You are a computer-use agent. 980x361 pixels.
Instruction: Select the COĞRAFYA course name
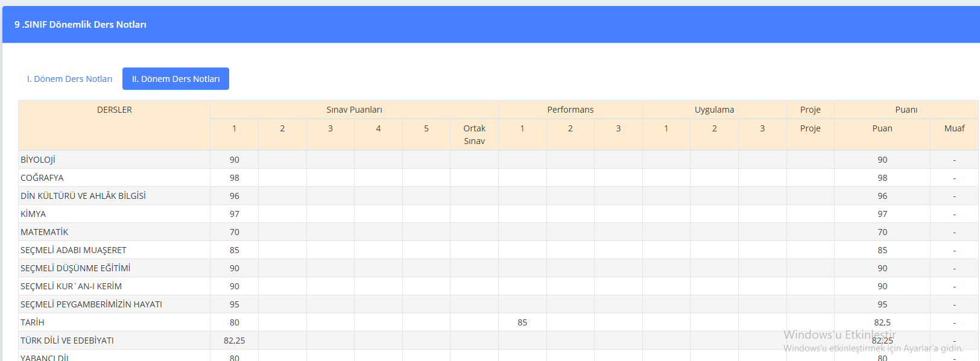tap(42, 178)
